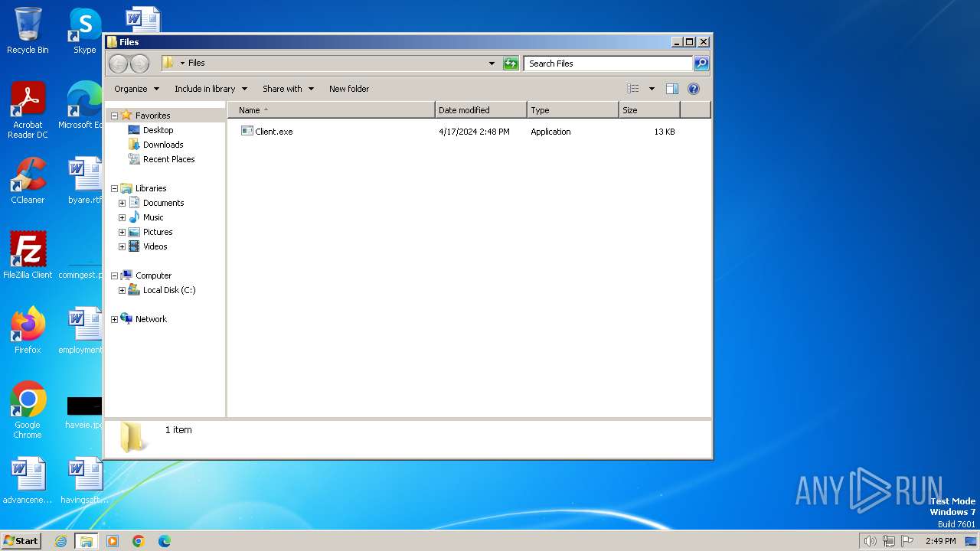Show the preview pane icon
Image resolution: width=980 pixels, height=551 pixels.
tap(671, 89)
